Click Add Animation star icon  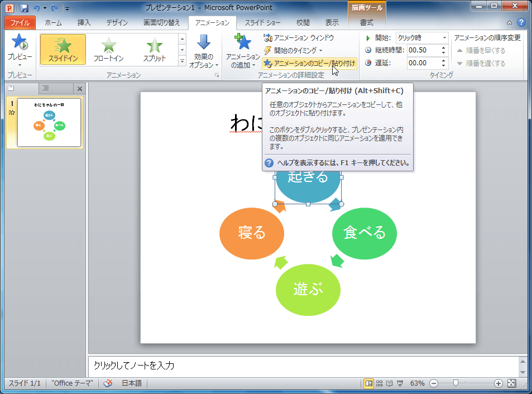pyautogui.click(x=243, y=42)
